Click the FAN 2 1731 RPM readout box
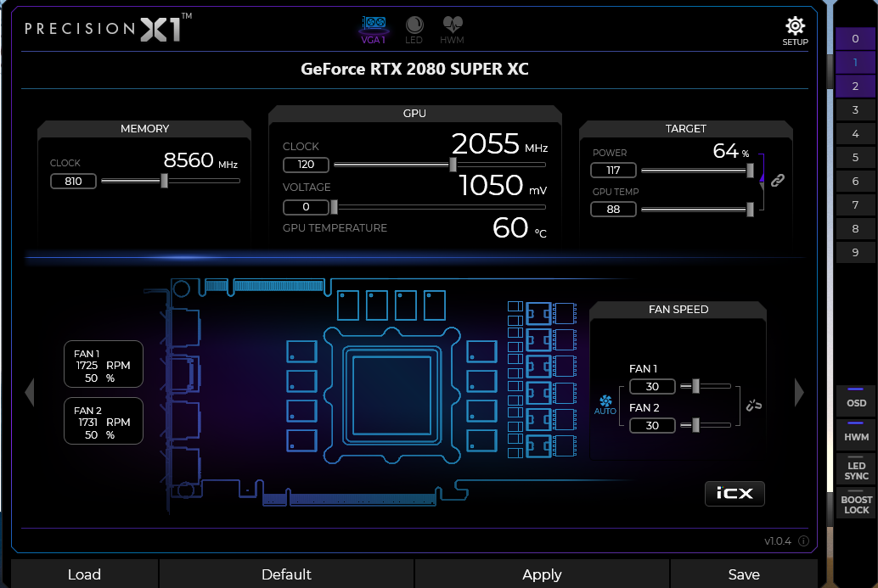This screenshot has height=588, width=878. coord(104,422)
